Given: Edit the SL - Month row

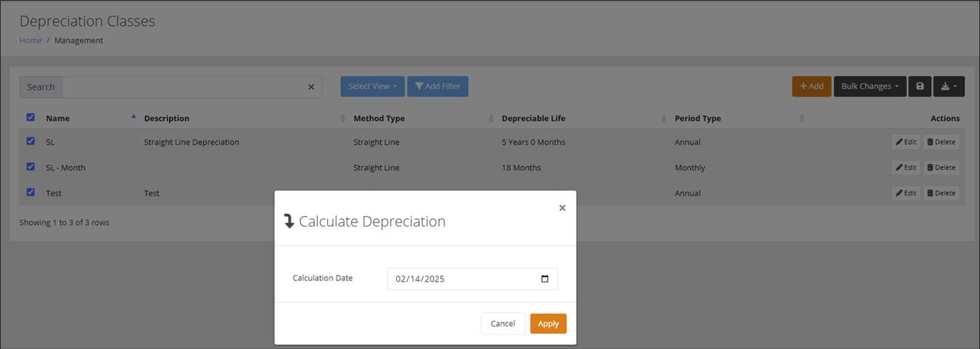Looking at the screenshot, I should [906, 167].
